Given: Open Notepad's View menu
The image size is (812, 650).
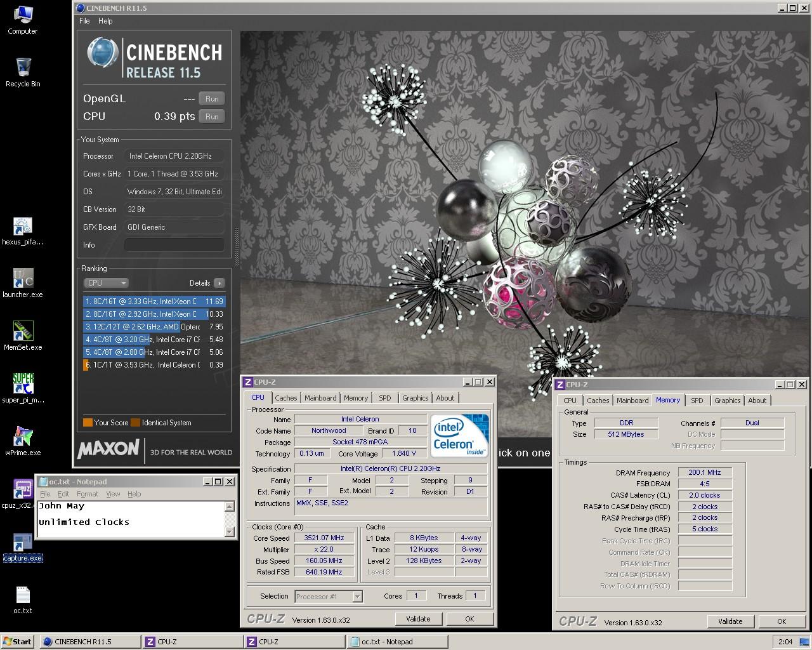Looking at the screenshot, I should [113, 494].
